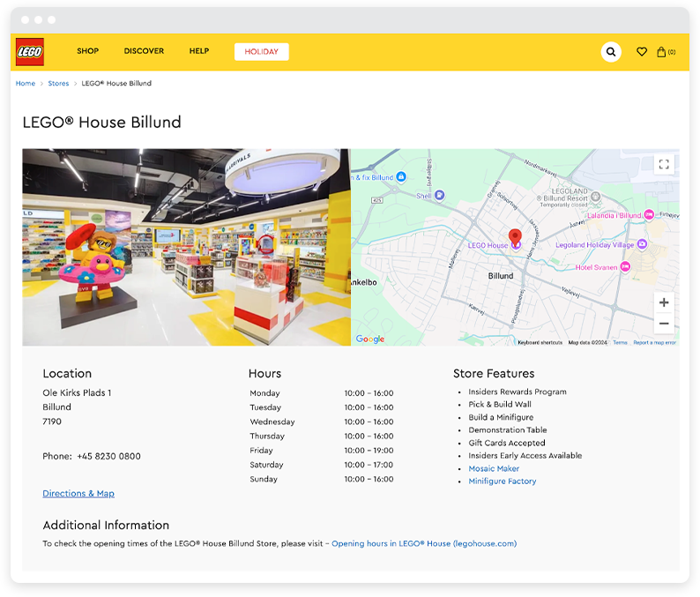The image size is (700, 597).
Task: Click map Keyboard shortcuts button
Action: (x=540, y=342)
